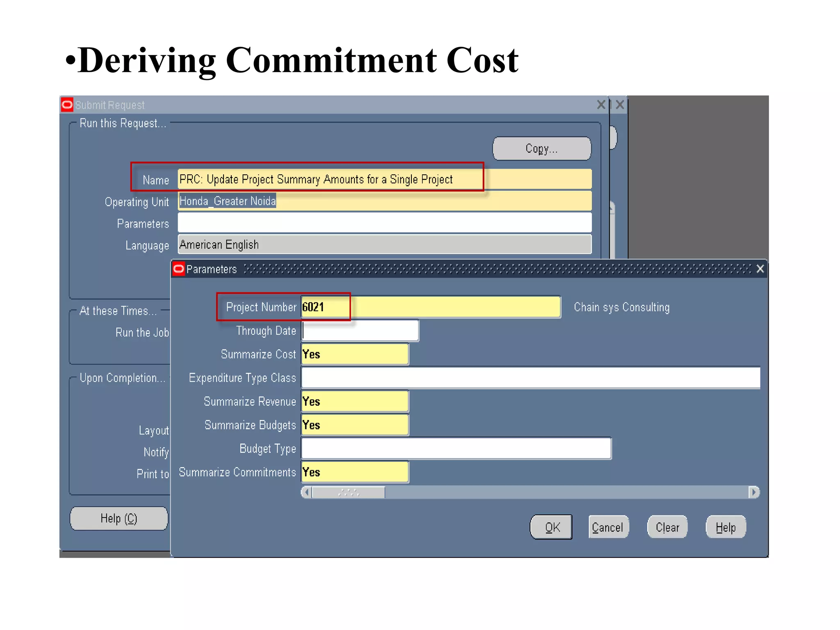
Task: Click the Oracle icon in Submit Request title bar
Action: point(67,105)
